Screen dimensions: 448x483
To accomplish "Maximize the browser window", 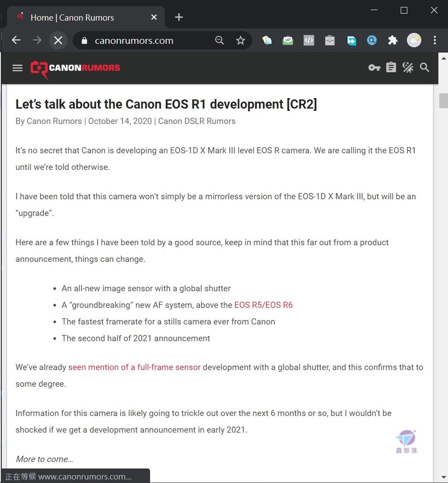I will click(x=404, y=10).
